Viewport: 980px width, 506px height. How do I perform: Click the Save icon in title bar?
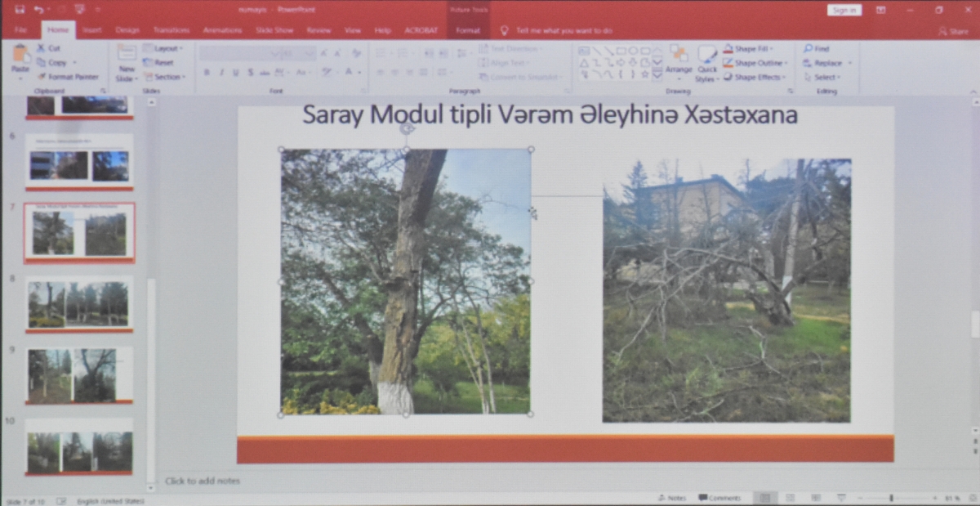pos(20,10)
